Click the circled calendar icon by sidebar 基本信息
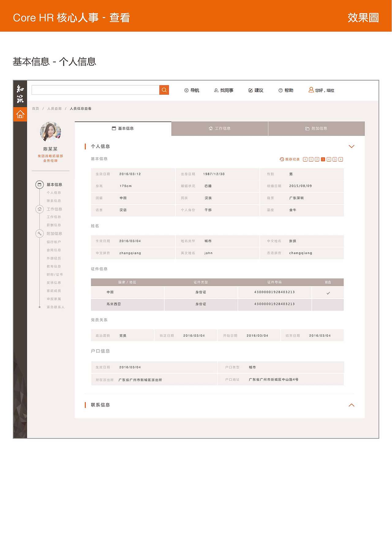392x555 pixels. tap(40, 185)
